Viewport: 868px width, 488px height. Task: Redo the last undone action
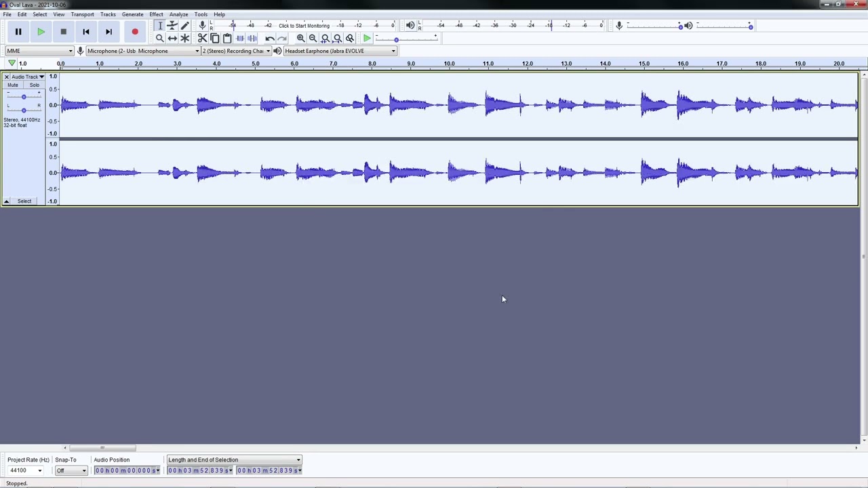click(x=282, y=39)
